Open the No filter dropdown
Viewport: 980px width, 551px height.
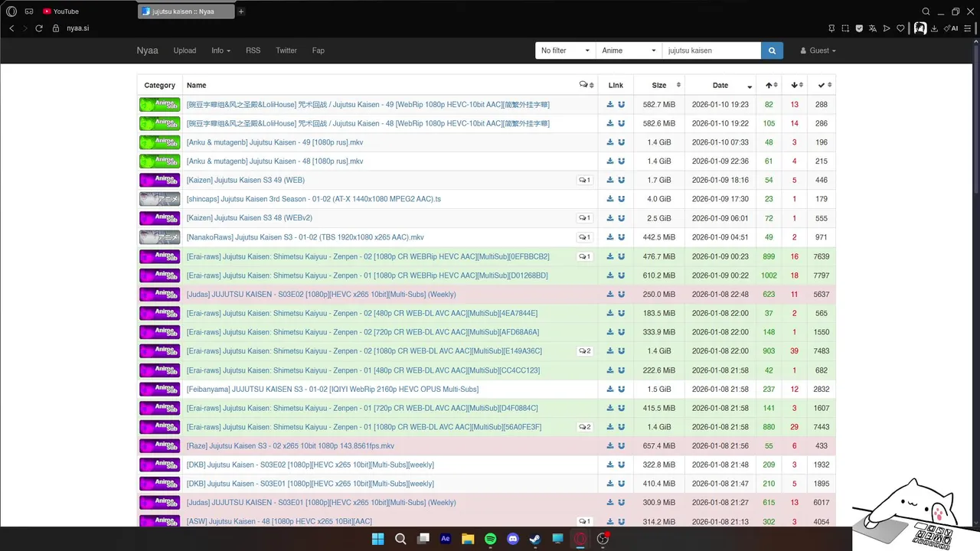coord(566,51)
